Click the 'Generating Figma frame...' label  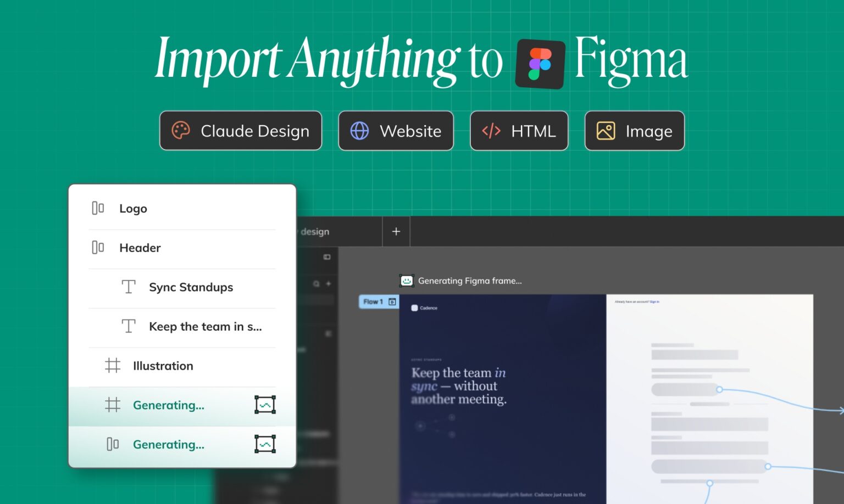click(x=470, y=281)
